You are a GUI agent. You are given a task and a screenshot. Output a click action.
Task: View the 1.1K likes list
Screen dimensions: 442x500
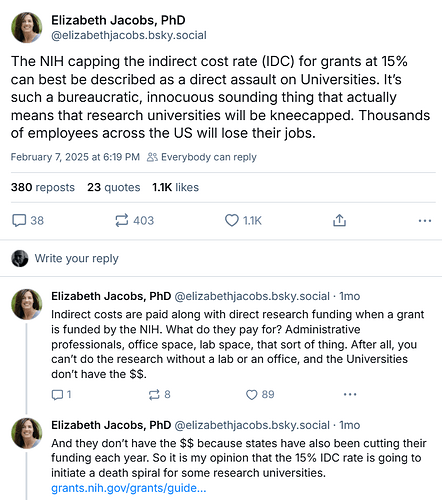pos(175,187)
